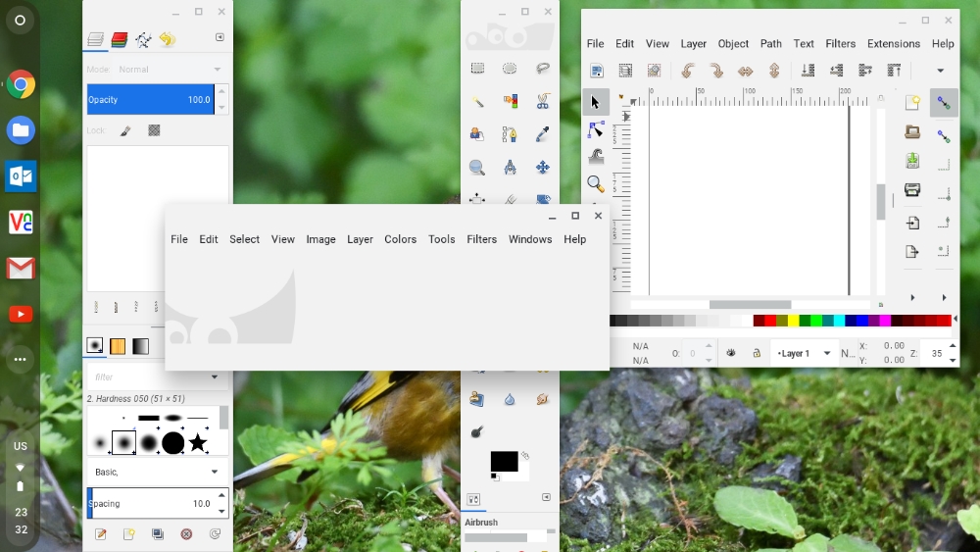Open GIMP Colors menu
This screenshot has width=980, height=552.
401,239
